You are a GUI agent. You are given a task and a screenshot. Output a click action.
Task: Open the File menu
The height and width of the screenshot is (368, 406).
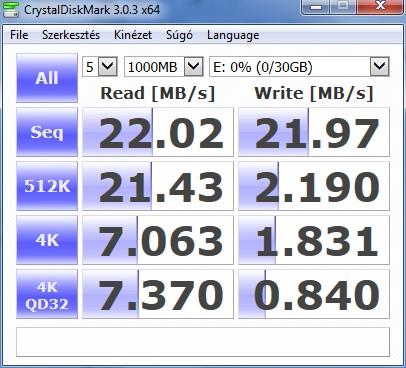point(19,35)
